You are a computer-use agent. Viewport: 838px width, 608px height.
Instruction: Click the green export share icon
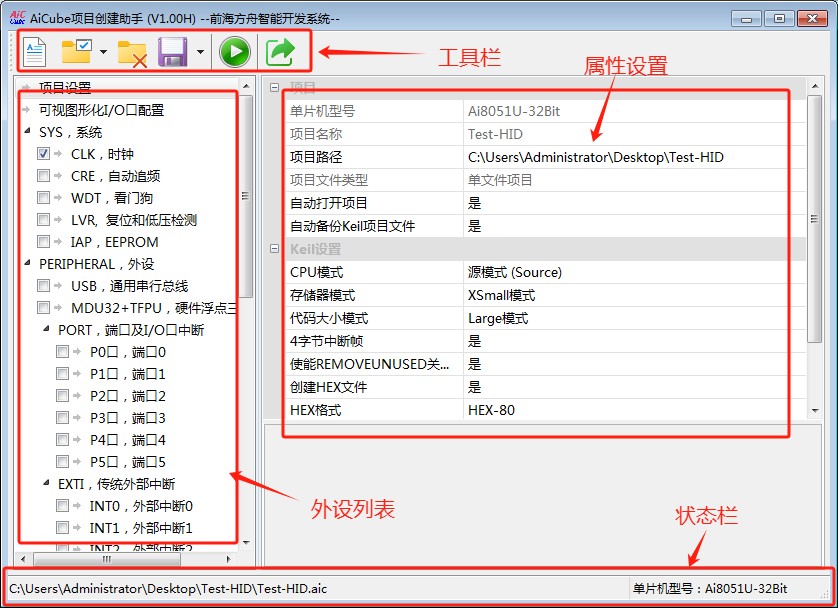[280, 52]
